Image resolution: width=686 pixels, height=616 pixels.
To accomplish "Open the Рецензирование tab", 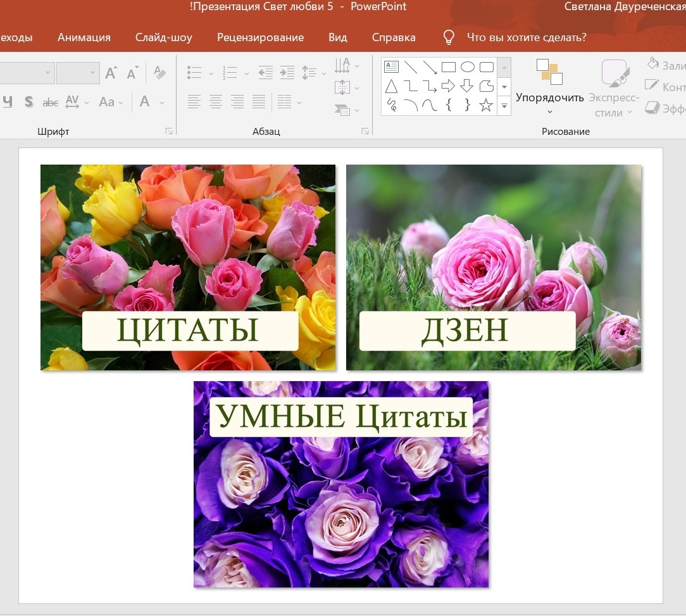I will click(260, 37).
